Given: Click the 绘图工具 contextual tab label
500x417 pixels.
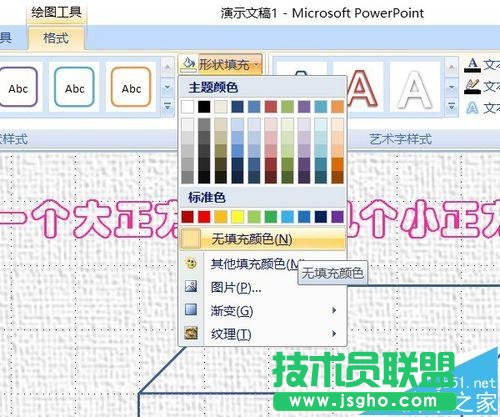Looking at the screenshot, I should pos(56,13).
